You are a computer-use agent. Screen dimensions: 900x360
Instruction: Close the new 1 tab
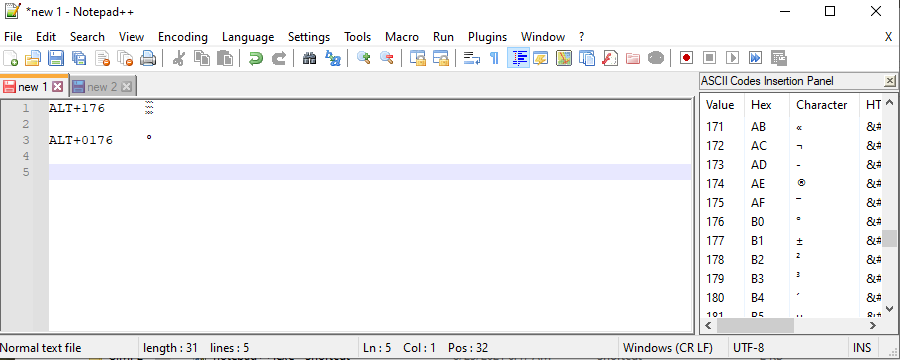(57, 87)
